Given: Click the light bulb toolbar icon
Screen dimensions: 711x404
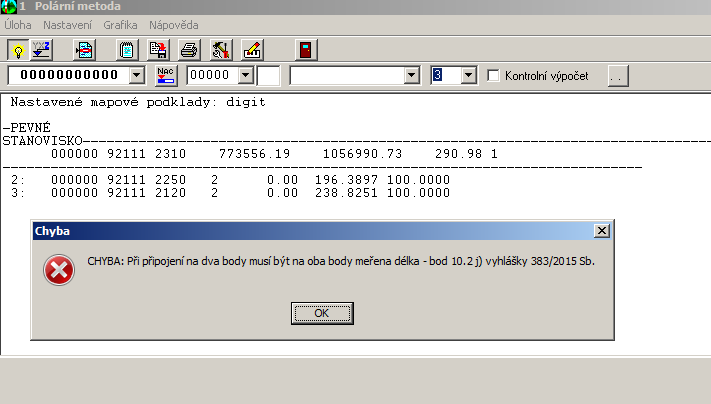Looking at the screenshot, I should (x=18, y=49).
